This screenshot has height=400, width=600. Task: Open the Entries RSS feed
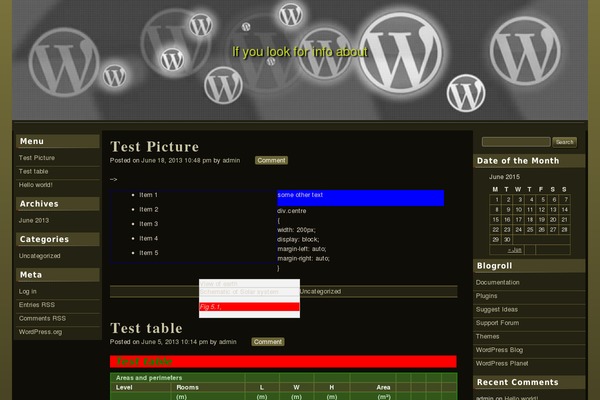pyautogui.click(x=37, y=305)
